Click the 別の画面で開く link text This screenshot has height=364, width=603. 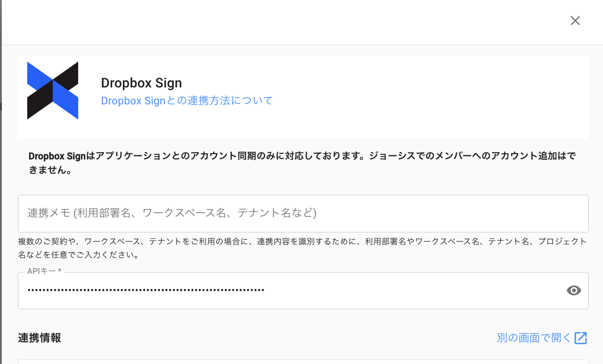click(534, 338)
